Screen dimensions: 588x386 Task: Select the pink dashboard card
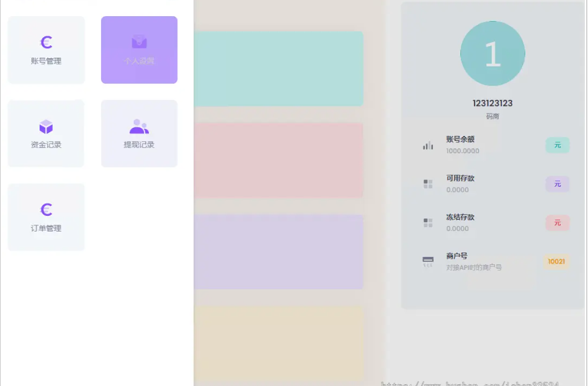pos(278,160)
